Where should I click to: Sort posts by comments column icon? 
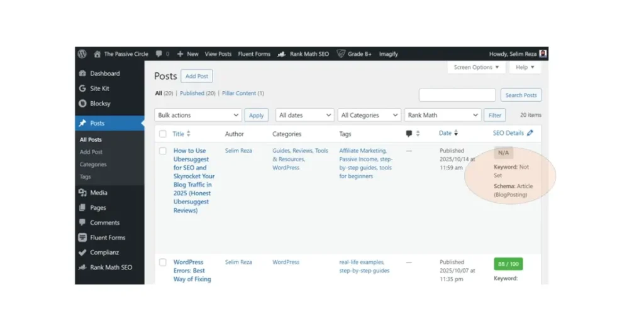point(409,134)
